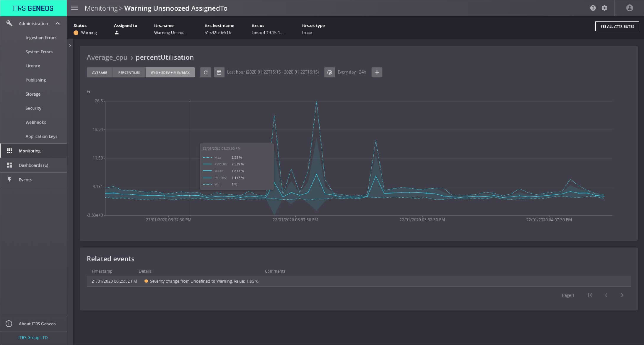The height and width of the screenshot is (345, 644).
Task: Click Average_cpu breadcrumb in chart title
Action: 107,57
